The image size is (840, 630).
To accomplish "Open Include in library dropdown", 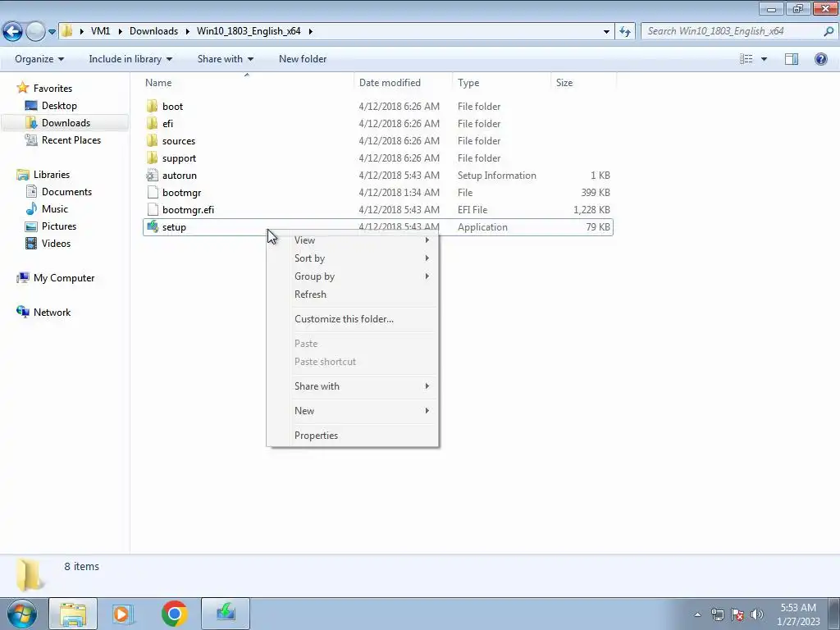I will pyautogui.click(x=130, y=59).
